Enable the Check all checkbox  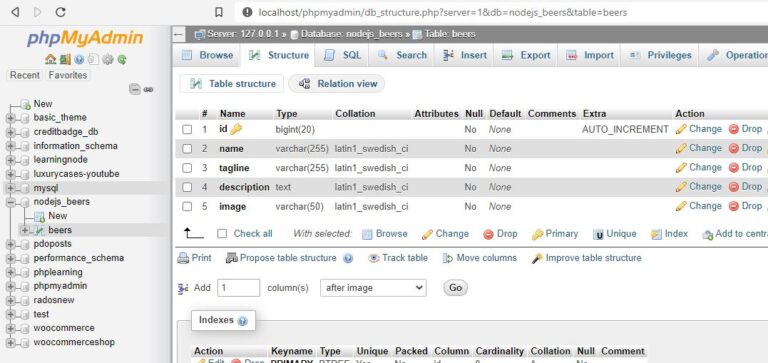click(x=222, y=234)
